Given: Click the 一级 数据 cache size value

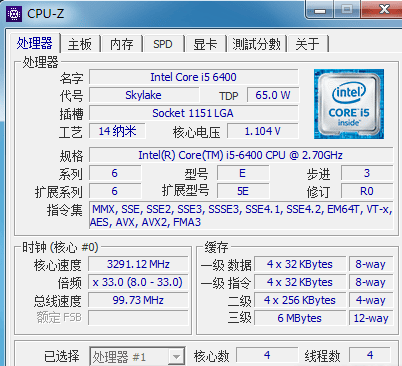Looking at the screenshot, I should point(300,264).
